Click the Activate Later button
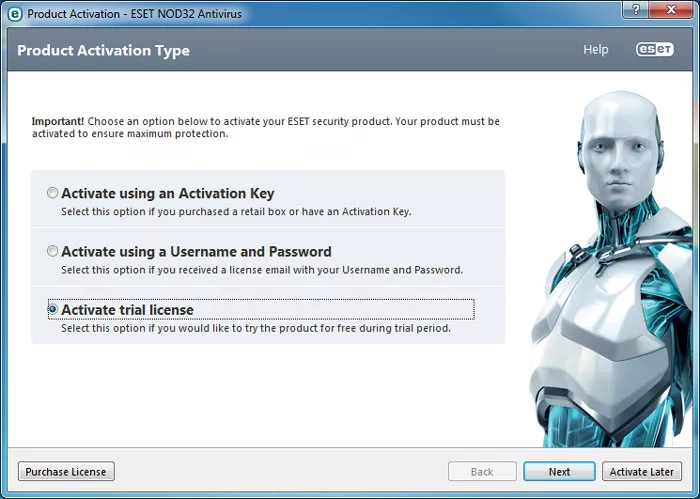This screenshot has width=700, height=499. pos(642,471)
